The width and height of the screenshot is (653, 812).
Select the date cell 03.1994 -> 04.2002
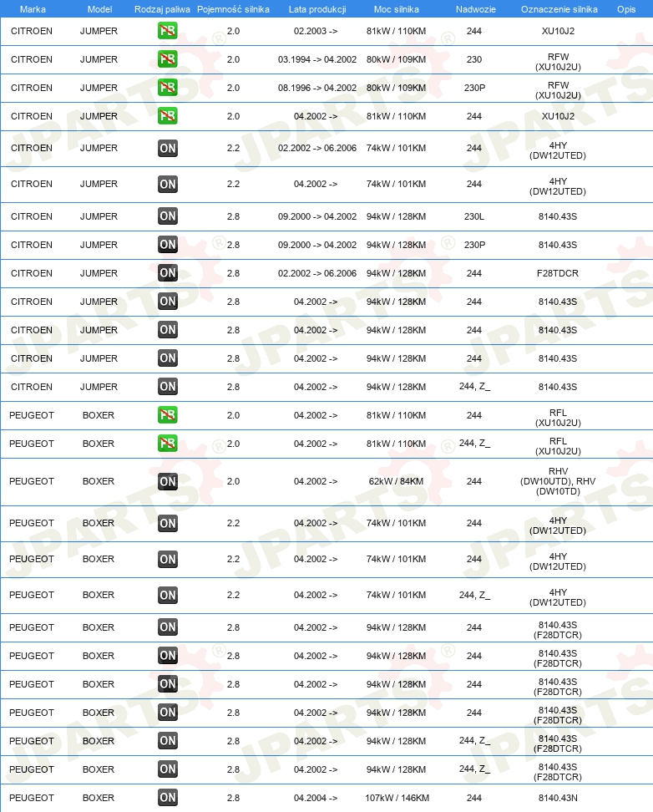[x=317, y=59]
